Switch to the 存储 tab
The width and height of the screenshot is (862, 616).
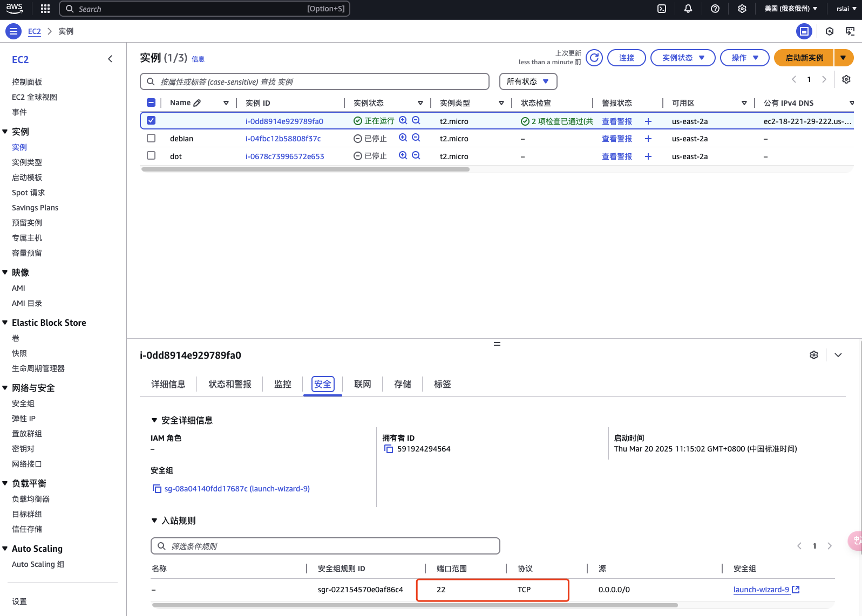coord(403,384)
